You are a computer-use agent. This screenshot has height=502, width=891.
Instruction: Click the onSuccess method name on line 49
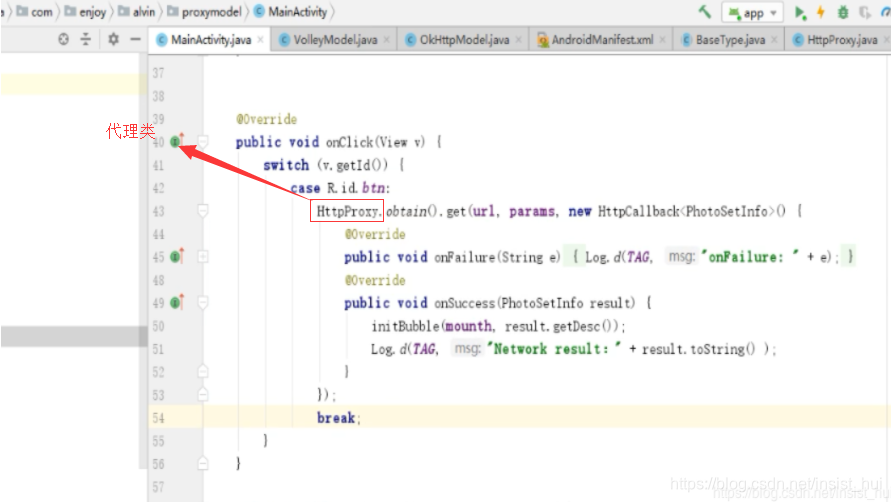coord(464,303)
